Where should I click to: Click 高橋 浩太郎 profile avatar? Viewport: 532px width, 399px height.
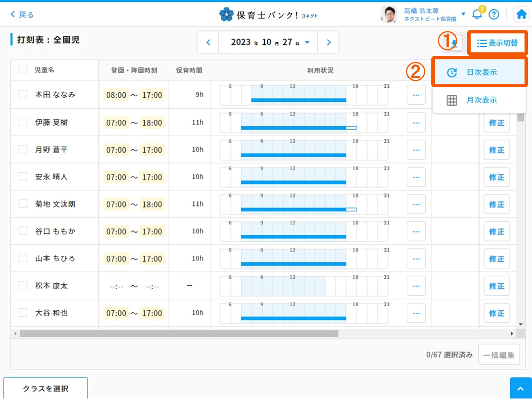[x=388, y=14]
